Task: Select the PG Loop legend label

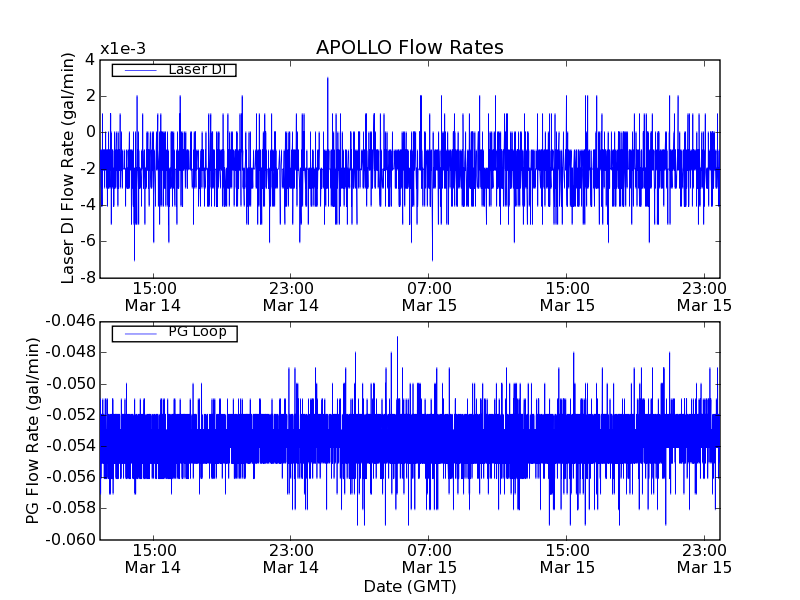Action: (196, 332)
